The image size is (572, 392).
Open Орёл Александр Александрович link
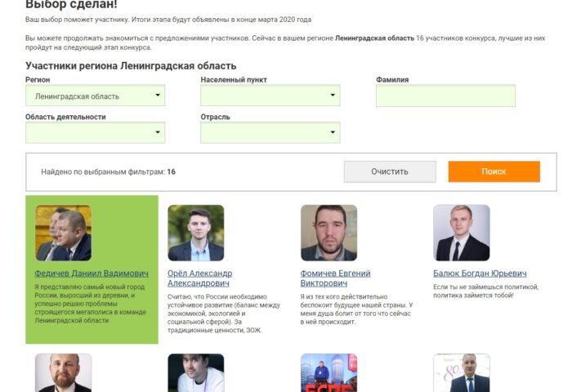[200, 278]
